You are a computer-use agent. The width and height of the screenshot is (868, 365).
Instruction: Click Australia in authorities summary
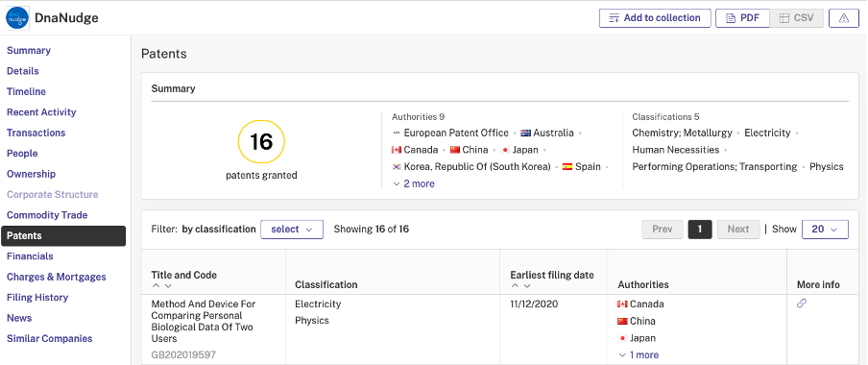tap(553, 133)
